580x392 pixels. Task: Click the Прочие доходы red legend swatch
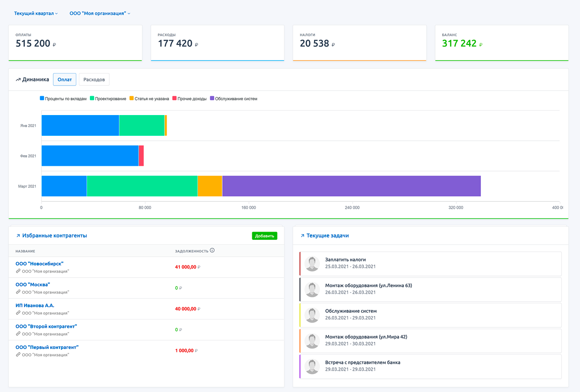(175, 99)
